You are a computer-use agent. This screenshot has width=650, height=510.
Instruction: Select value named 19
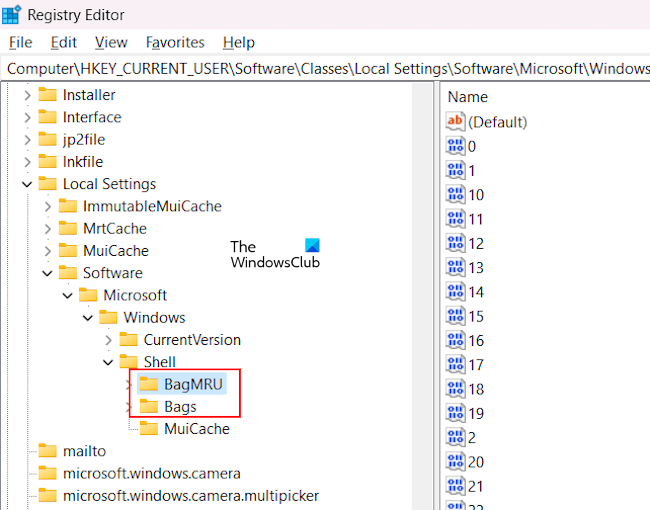pos(476,413)
